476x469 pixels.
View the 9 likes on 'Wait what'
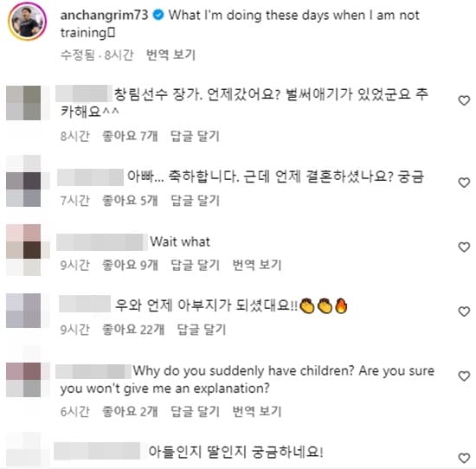pyautogui.click(x=130, y=265)
